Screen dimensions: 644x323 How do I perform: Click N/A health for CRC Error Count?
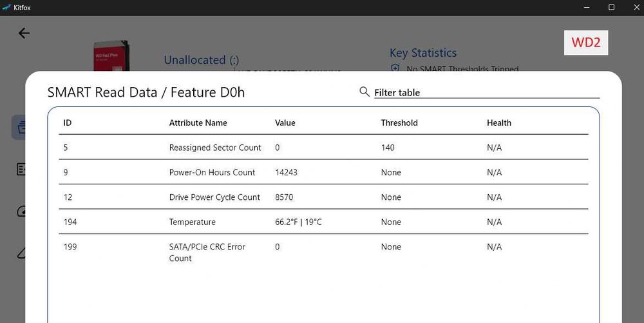point(494,246)
